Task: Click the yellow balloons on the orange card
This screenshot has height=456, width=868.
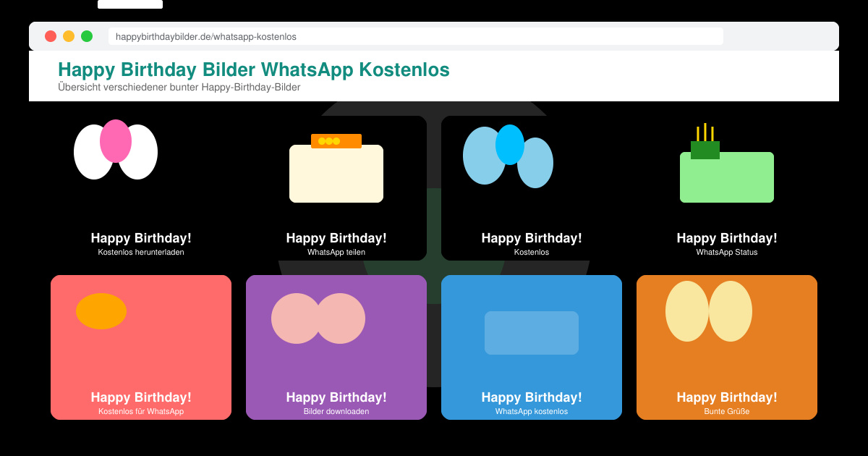Action: 709,311
